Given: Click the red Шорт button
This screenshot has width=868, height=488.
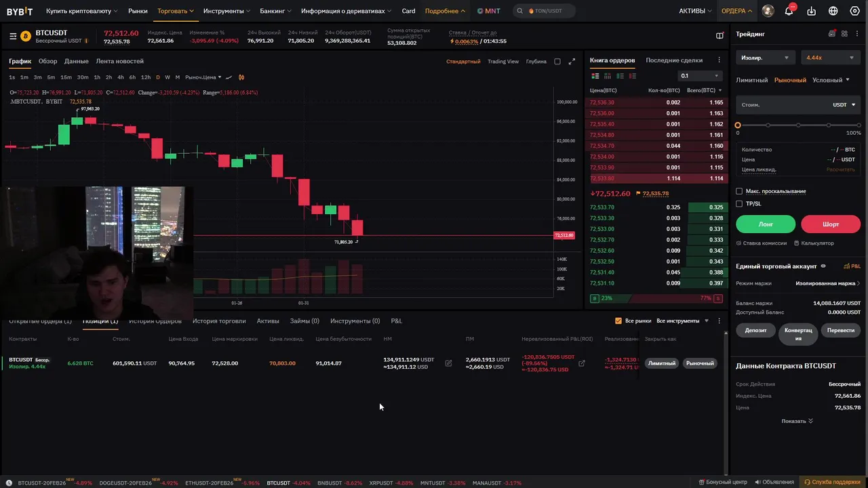Looking at the screenshot, I should click(831, 224).
